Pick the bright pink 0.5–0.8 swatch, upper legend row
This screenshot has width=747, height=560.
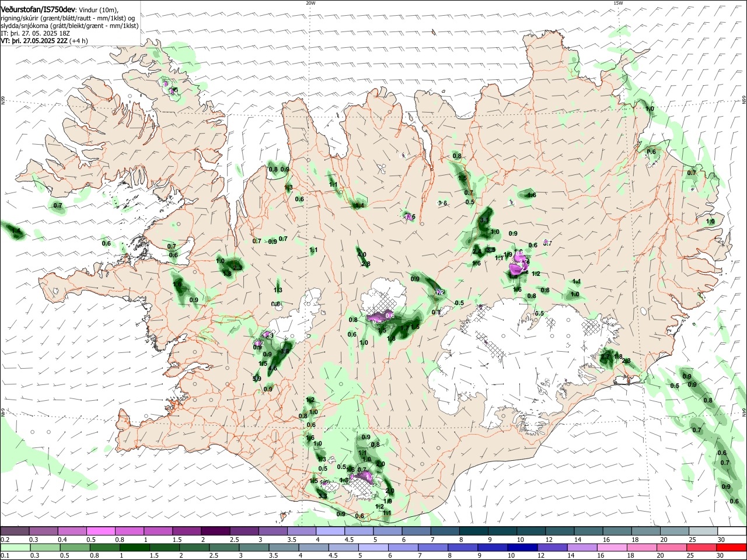click(100, 531)
